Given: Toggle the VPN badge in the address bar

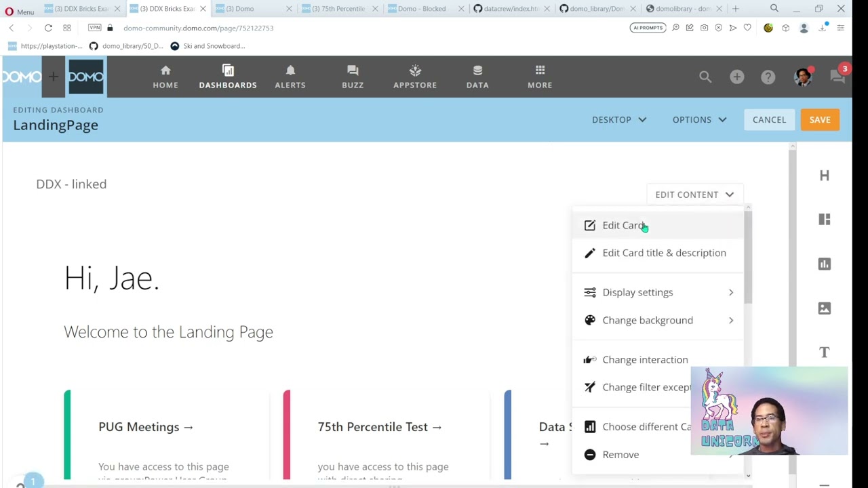Looking at the screenshot, I should [94, 28].
